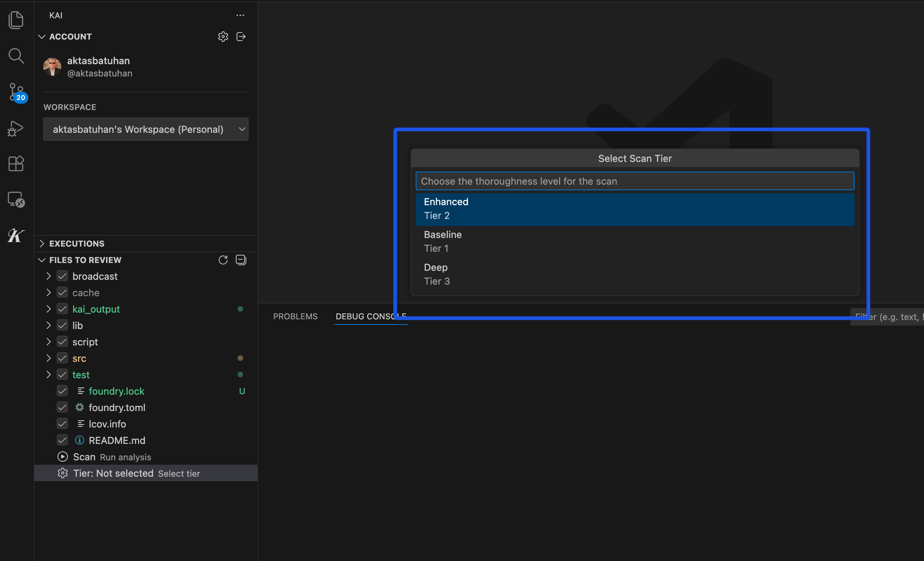
Task: Uncheck the broadcast folder checkbox
Action: coord(62,276)
